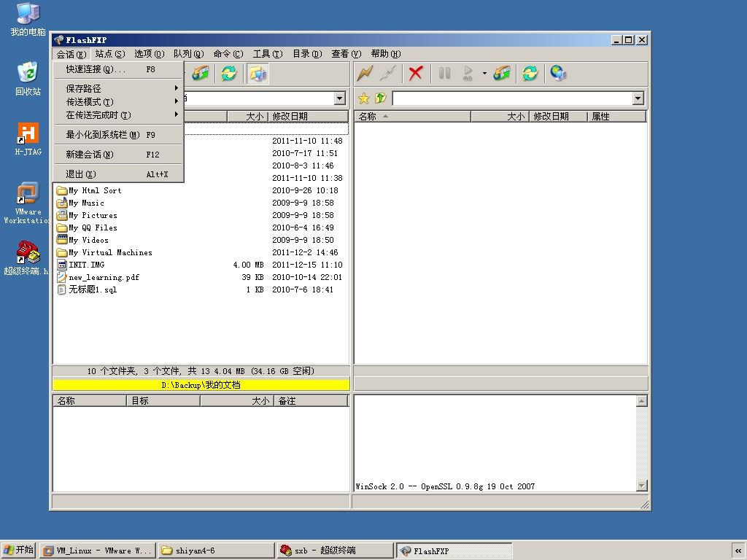Expand the 保存路径 submenu
747x560 pixels.
coord(117,88)
